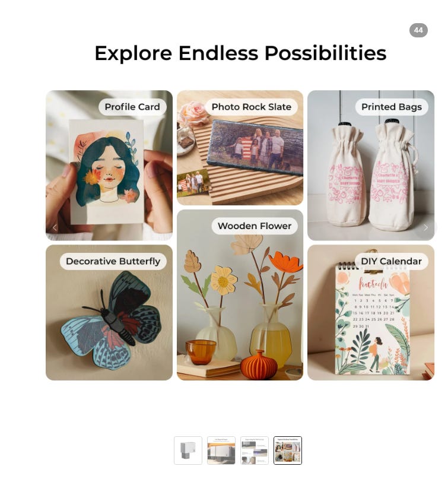Select the first product thumbnail
Image resolution: width=448 pixels, height=479 pixels.
[x=188, y=451]
